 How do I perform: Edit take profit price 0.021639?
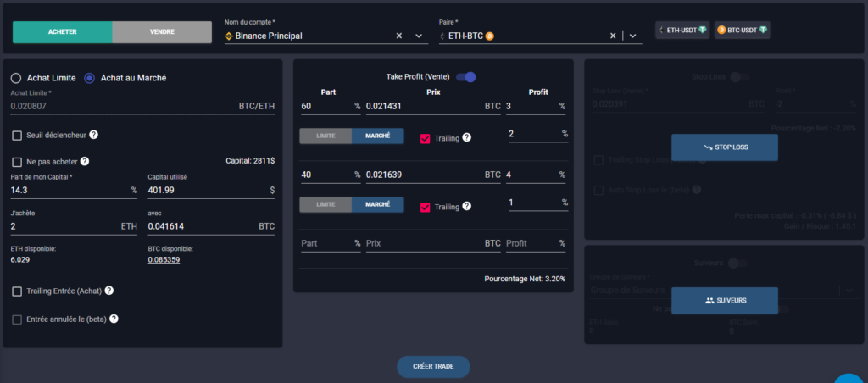tap(433, 175)
